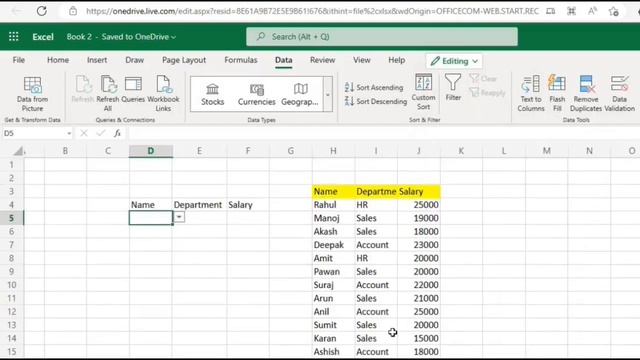
Task: Select row 5 header
Action: pos(11,218)
